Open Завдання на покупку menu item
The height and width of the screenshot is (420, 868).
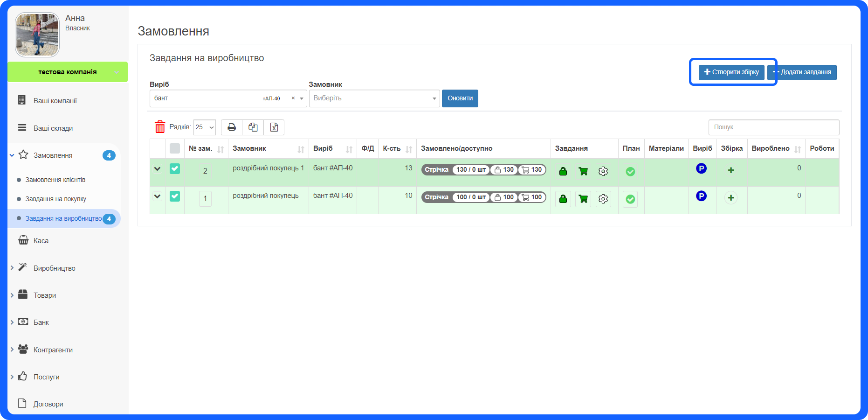pos(56,199)
